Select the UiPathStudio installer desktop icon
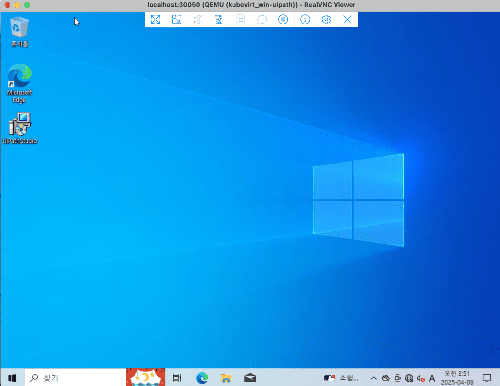Image resolution: width=500 pixels, height=386 pixels. coord(20,128)
